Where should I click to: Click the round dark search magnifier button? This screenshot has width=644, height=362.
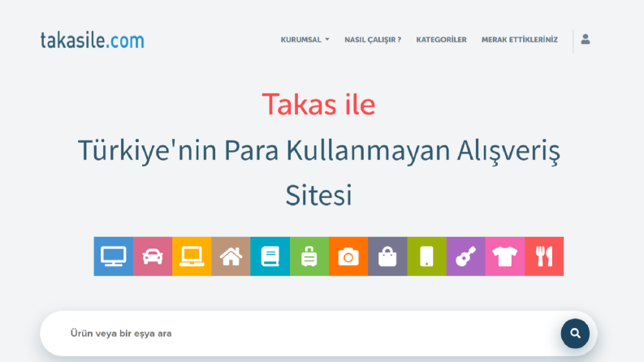575,334
